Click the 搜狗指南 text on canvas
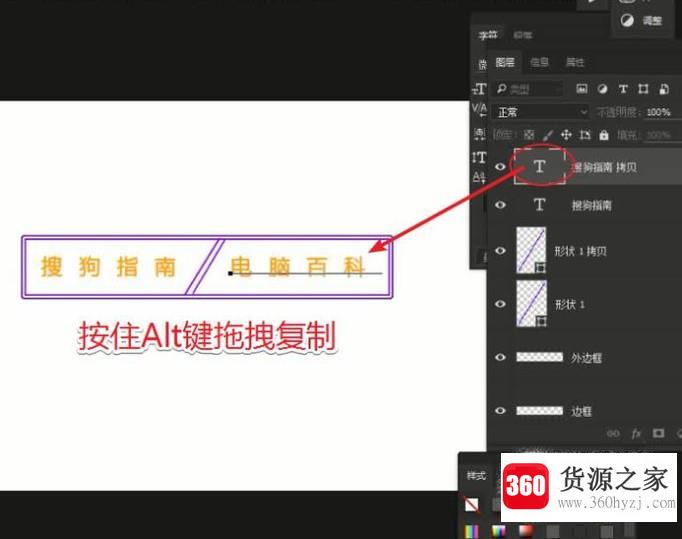The width and height of the screenshot is (682, 539). [x=108, y=267]
